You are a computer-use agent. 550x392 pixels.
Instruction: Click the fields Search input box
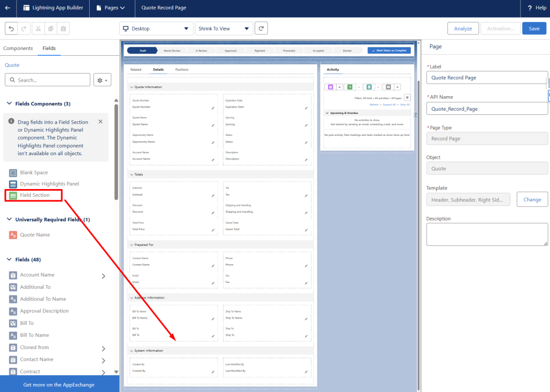(x=47, y=80)
